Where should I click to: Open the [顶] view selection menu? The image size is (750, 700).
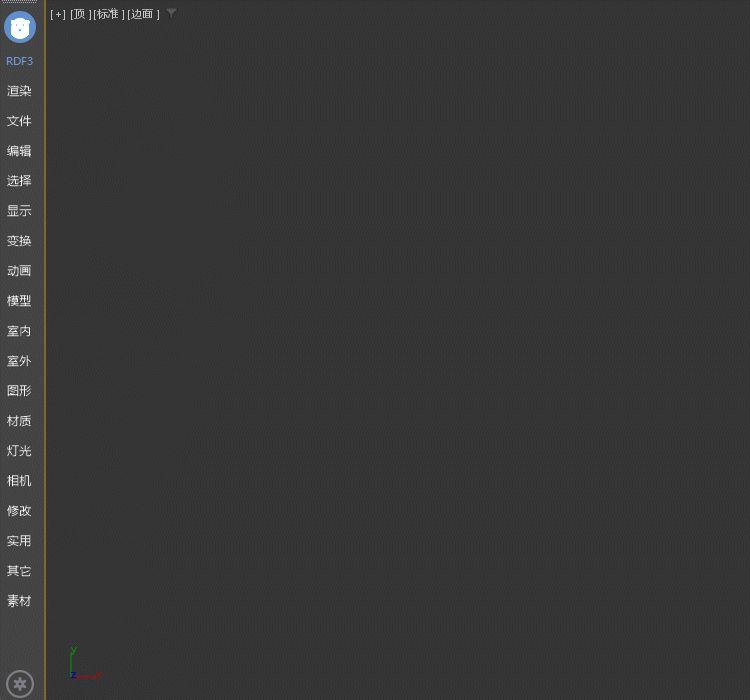[x=80, y=14]
